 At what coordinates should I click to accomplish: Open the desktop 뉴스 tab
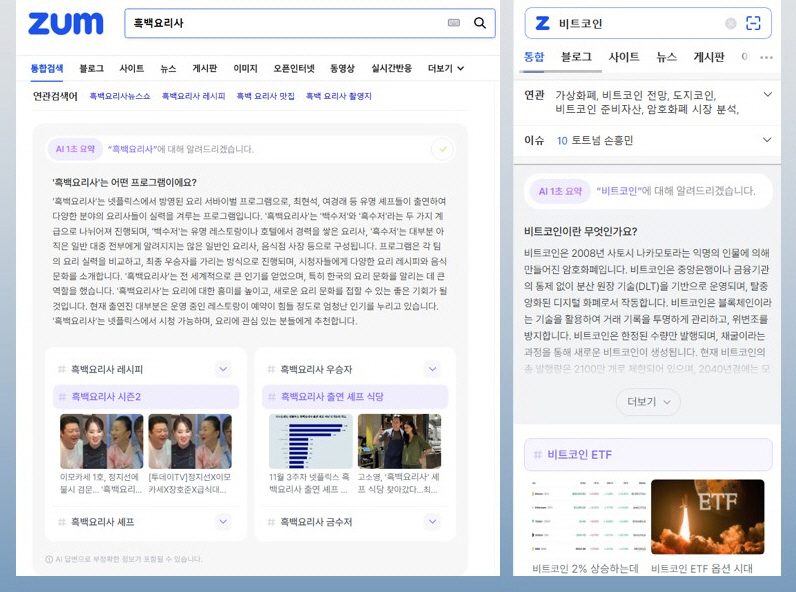point(168,69)
